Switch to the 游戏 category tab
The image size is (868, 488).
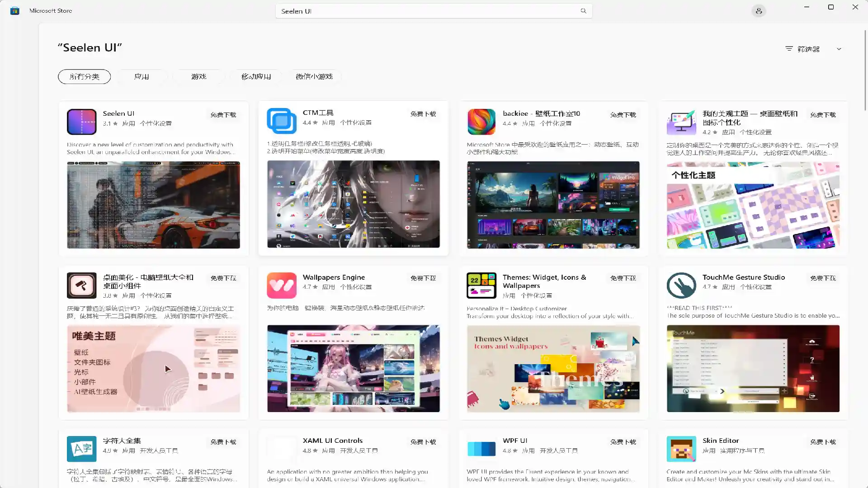(x=198, y=76)
